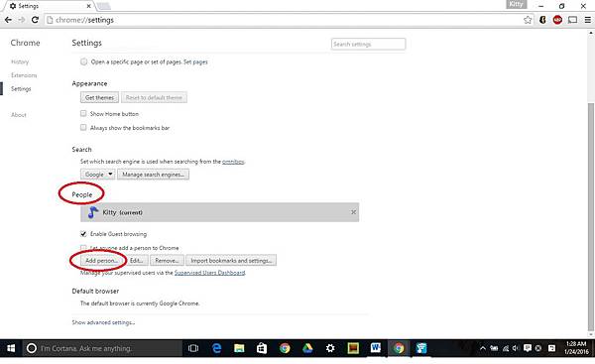Open Google Drive from the taskbar

click(x=307, y=348)
